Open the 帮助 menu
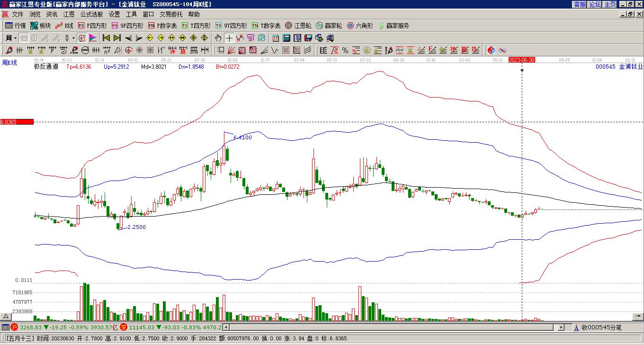 click(x=194, y=15)
